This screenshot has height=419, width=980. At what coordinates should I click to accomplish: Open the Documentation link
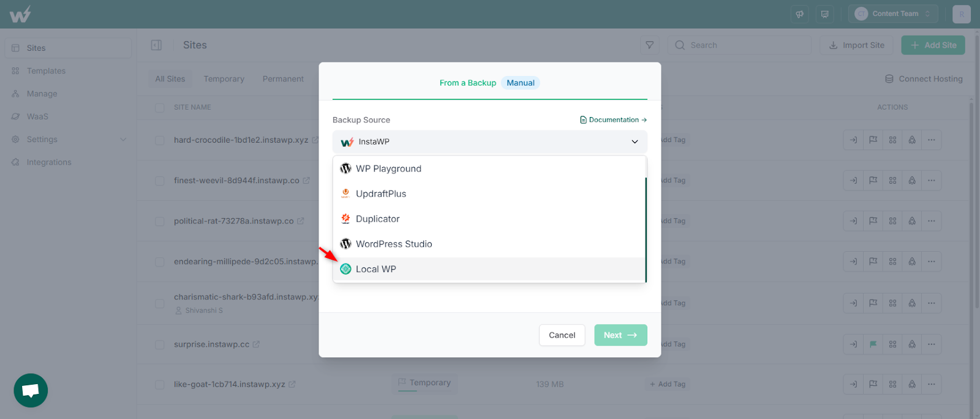click(613, 120)
